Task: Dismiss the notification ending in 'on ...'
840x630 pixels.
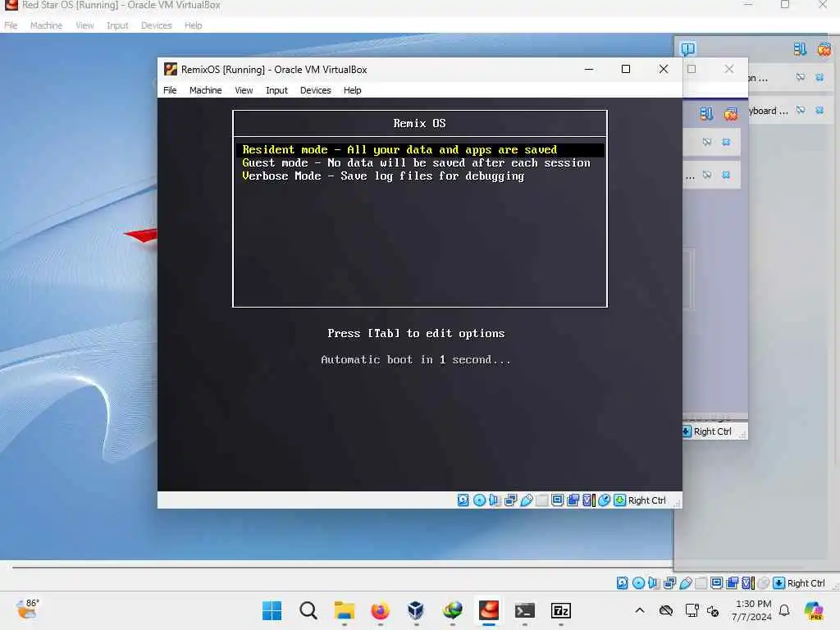Action: (819, 78)
